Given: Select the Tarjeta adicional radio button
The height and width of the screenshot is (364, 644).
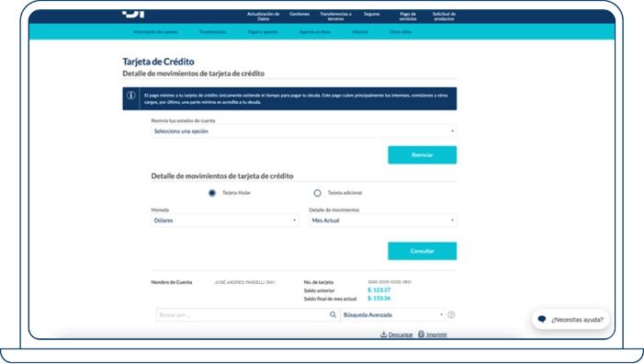Looking at the screenshot, I should tap(317, 193).
